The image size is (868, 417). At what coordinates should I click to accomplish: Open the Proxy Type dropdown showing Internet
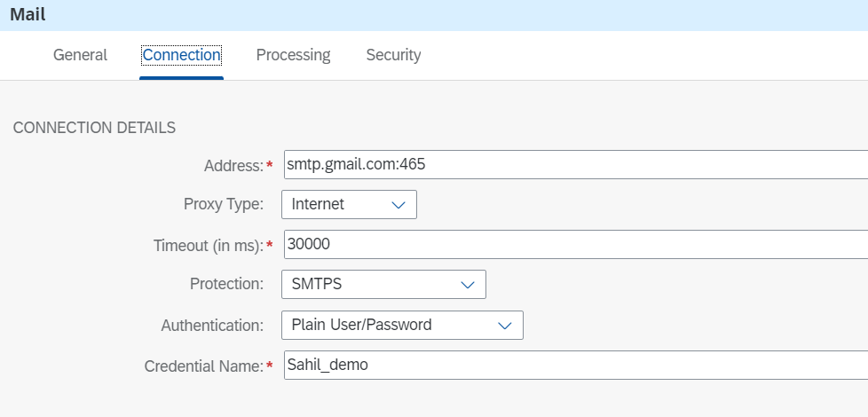[350, 205]
